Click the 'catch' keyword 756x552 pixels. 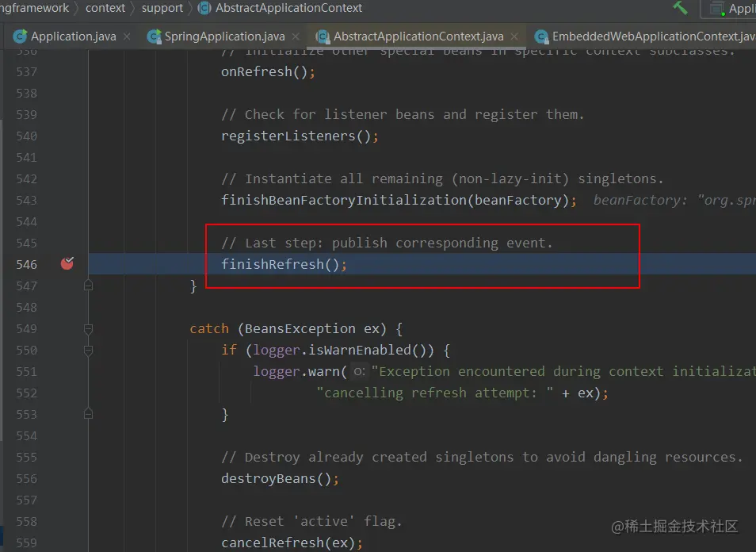point(209,328)
